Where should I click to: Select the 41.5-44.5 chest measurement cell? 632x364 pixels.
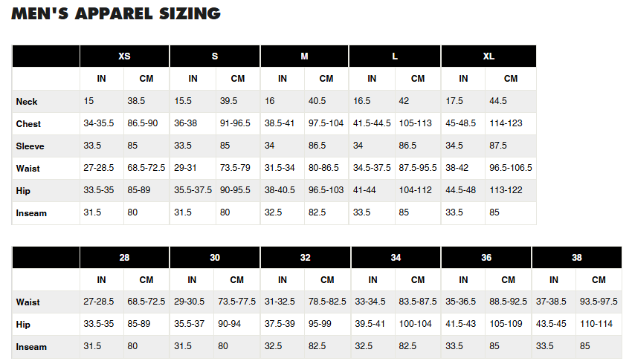coord(372,124)
